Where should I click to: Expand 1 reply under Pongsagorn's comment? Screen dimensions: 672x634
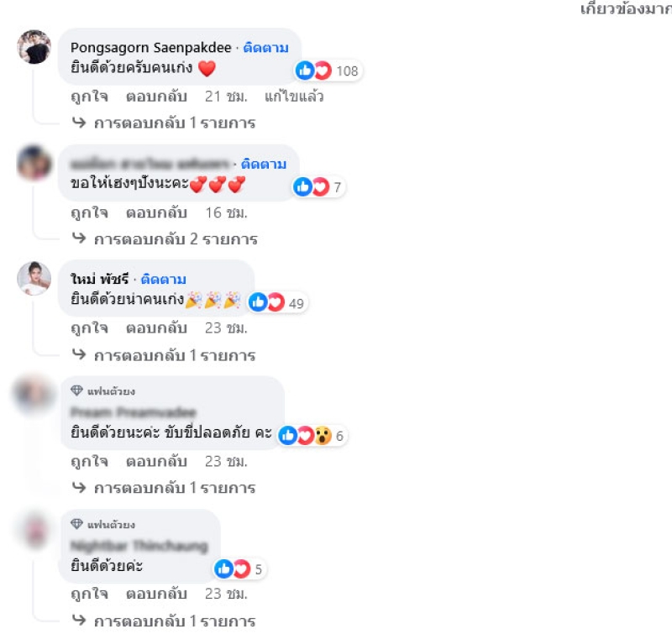tap(164, 123)
